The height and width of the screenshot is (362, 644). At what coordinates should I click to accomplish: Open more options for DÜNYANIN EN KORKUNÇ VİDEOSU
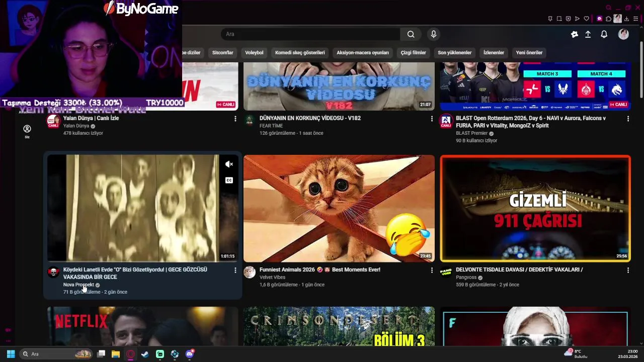pyautogui.click(x=431, y=119)
